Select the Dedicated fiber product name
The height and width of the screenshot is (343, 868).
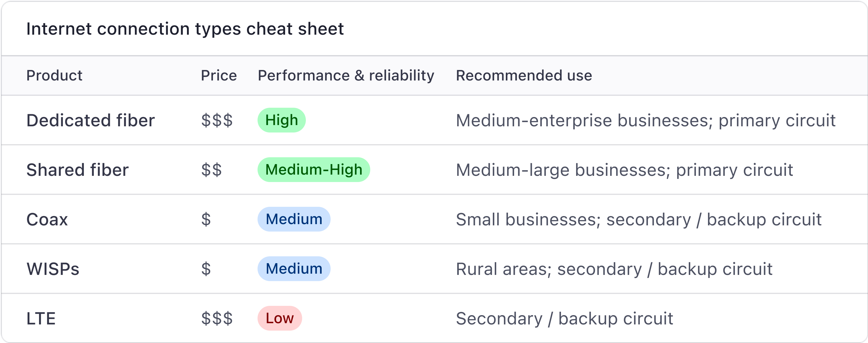[x=91, y=120]
